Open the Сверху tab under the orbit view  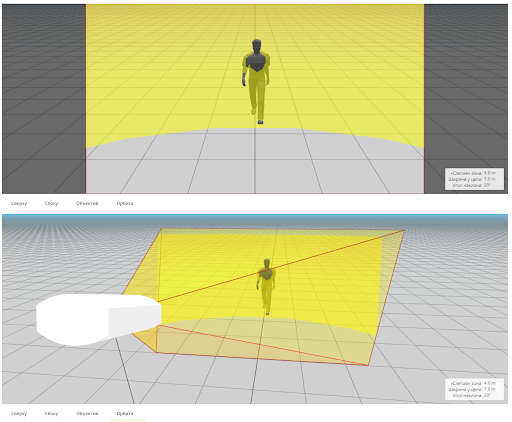(19, 413)
